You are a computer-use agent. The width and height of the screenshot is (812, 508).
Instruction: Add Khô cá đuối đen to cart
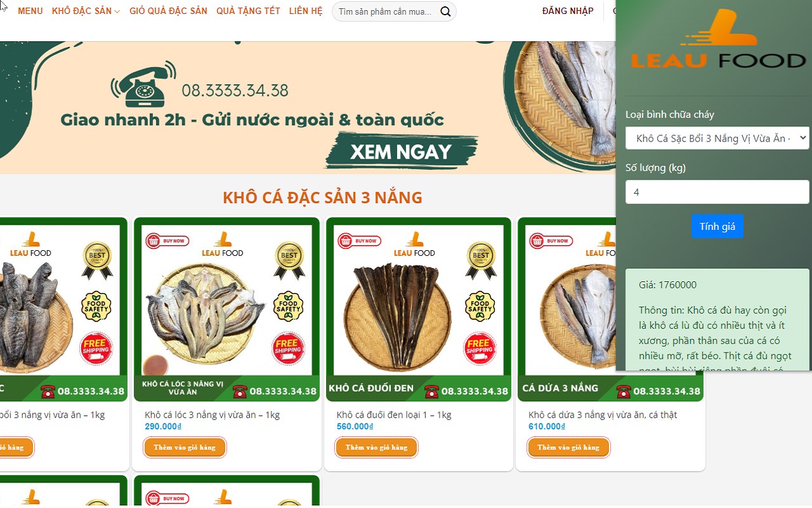tap(376, 447)
